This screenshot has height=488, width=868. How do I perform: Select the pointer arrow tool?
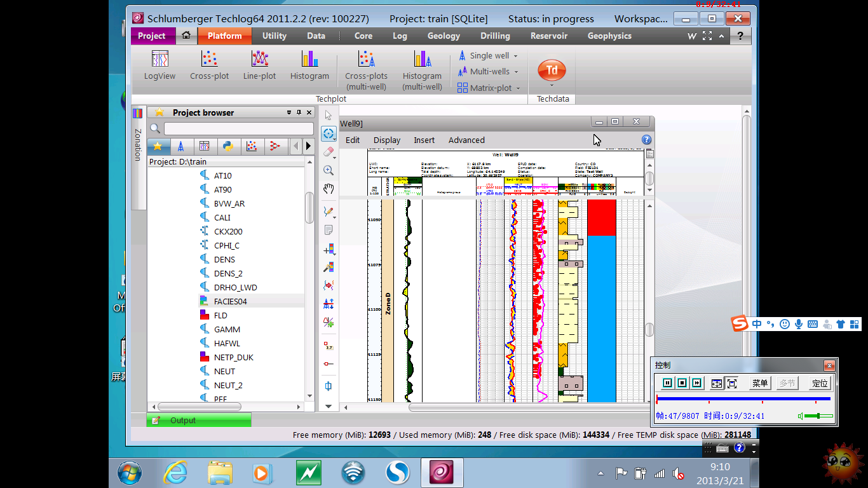coord(329,115)
